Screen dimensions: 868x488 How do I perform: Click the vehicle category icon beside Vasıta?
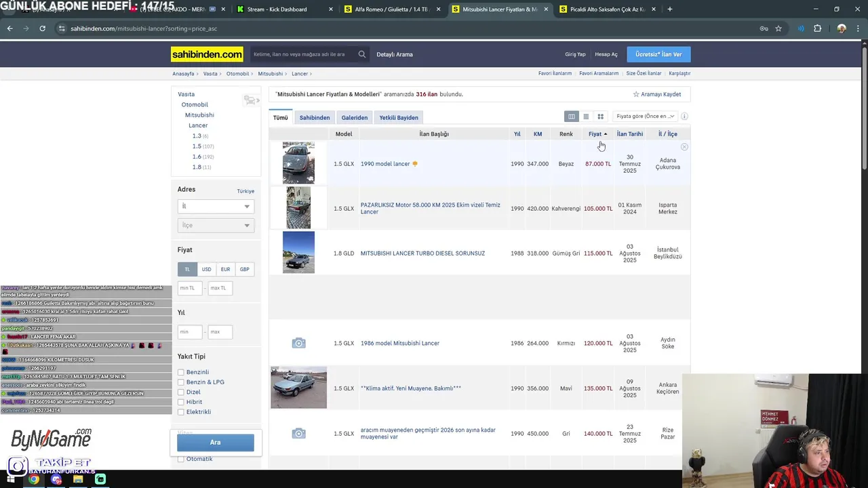251,100
